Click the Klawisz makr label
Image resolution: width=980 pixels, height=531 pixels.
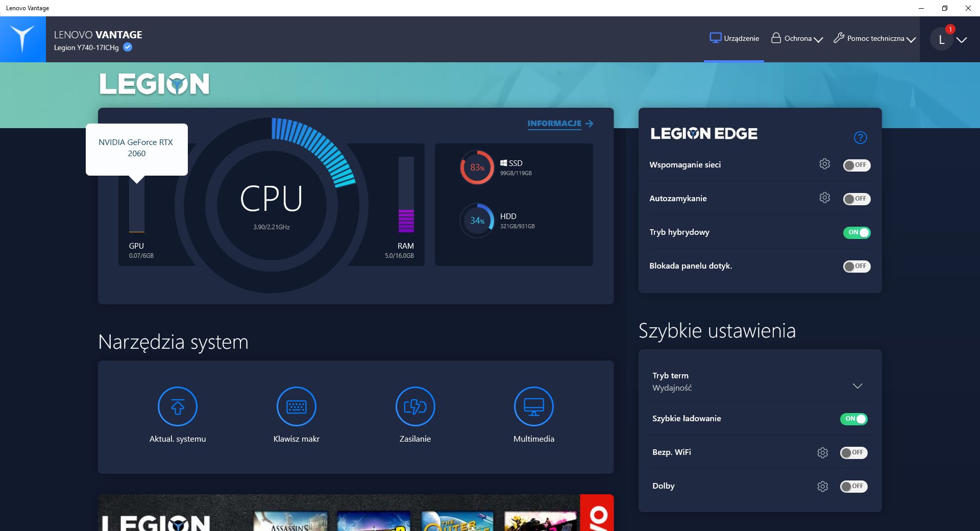tap(297, 439)
